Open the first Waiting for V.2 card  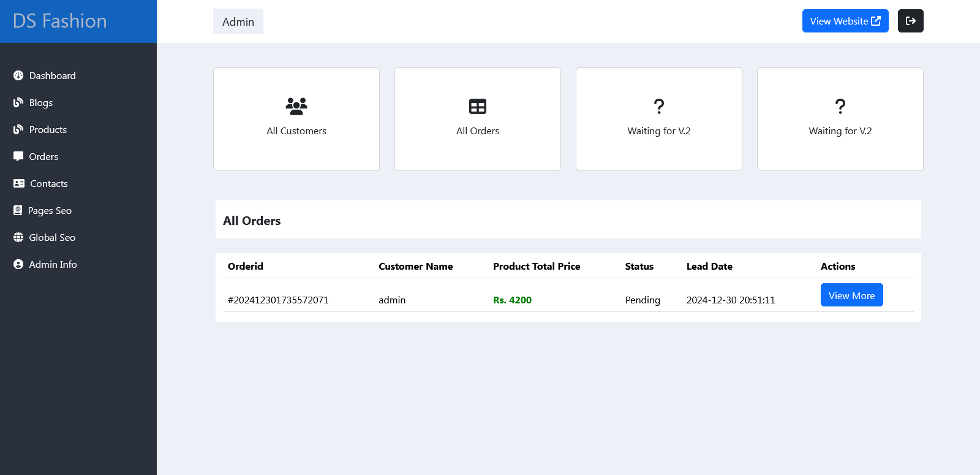click(x=659, y=119)
